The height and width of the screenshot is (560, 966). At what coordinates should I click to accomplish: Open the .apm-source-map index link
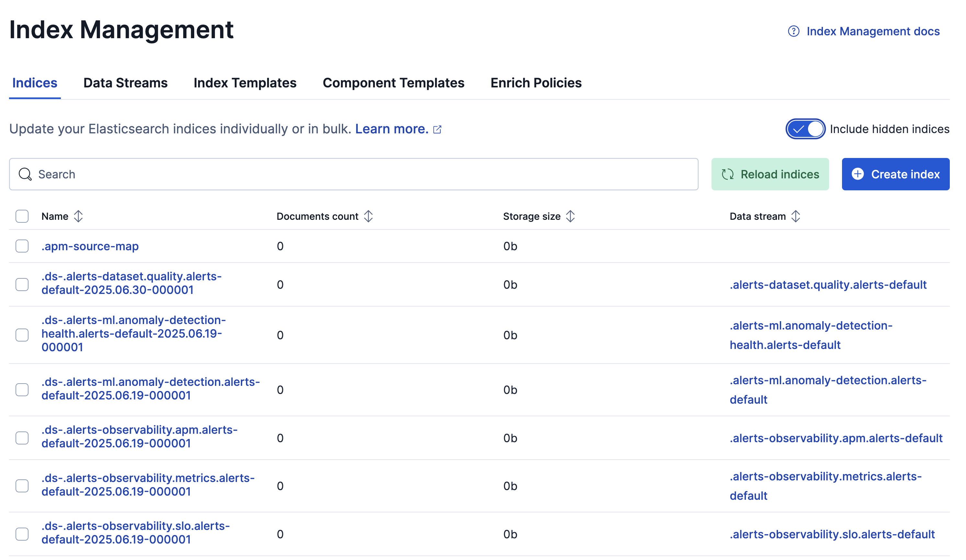click(x=90, y=246)
